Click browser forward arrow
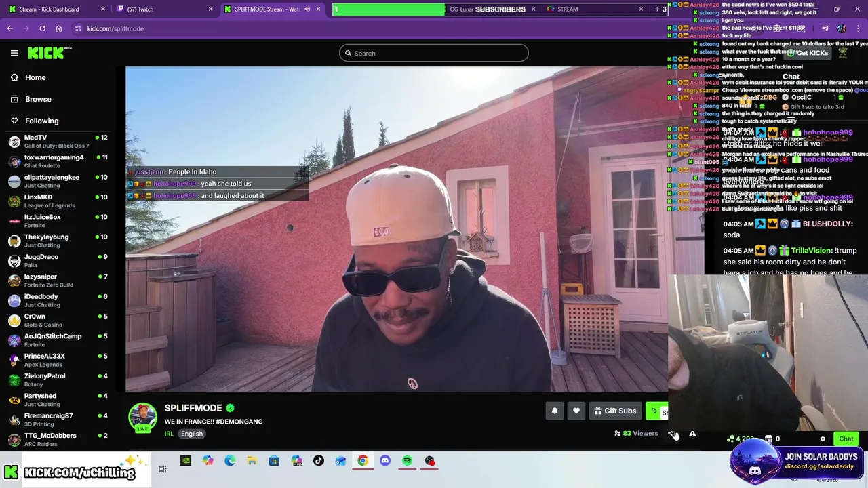This screenshot has width=868, height=488. coord(26,28)
